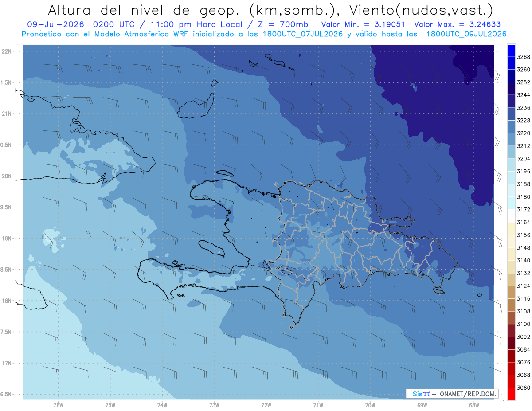Select init time '1800UTC_07JUL2026'
The width and height of the screenshot is (532, 411).
click(x=302, y=34)
